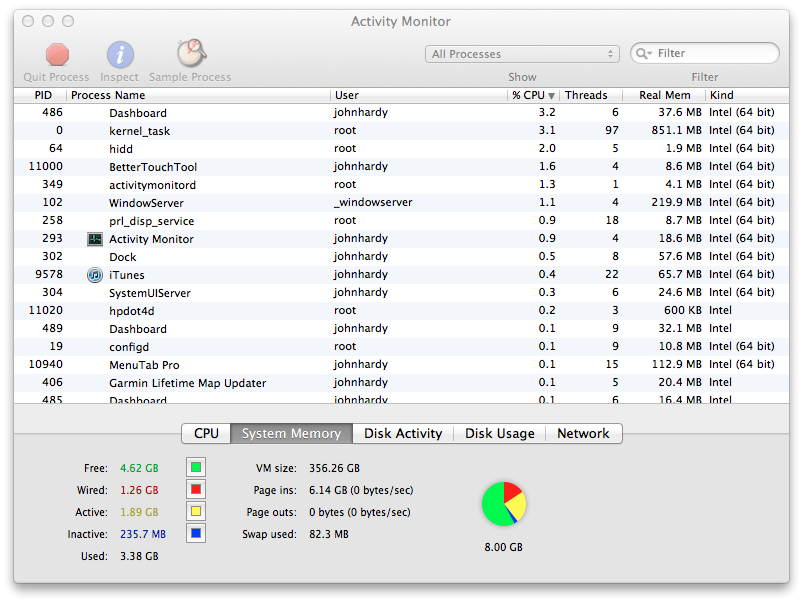Select the System Memory tab
The height and width of the screenshot is (603, 803).
click(291, 433)
